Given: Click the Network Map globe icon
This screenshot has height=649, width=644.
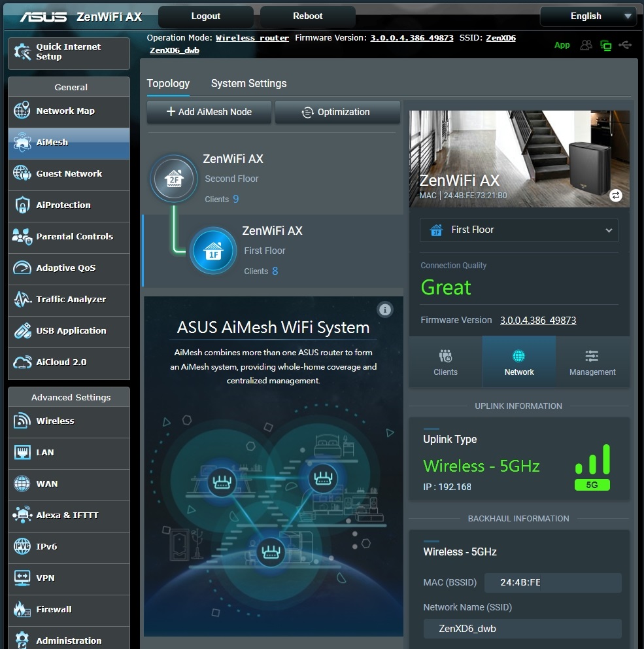Looking at the screenshot, I should point(22,111).
